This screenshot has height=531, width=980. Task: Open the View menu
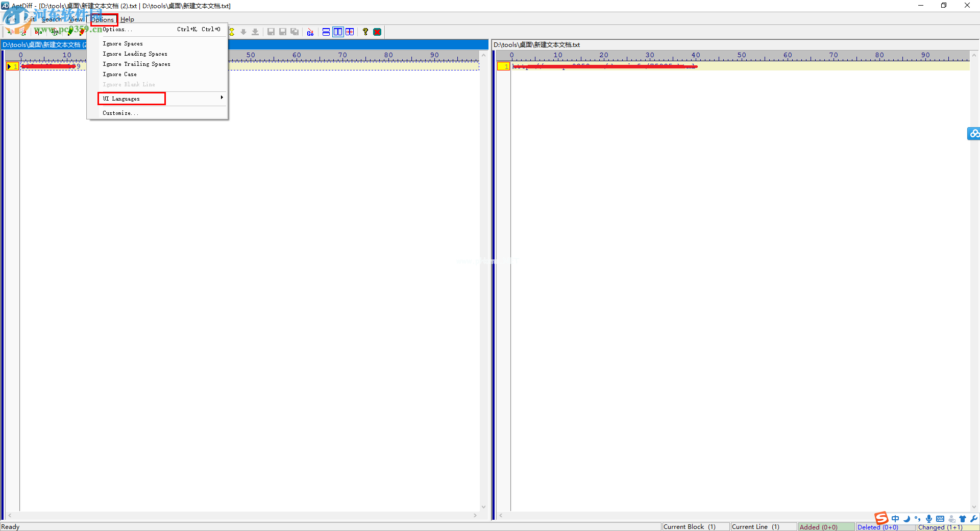click(x=76, y=19)
